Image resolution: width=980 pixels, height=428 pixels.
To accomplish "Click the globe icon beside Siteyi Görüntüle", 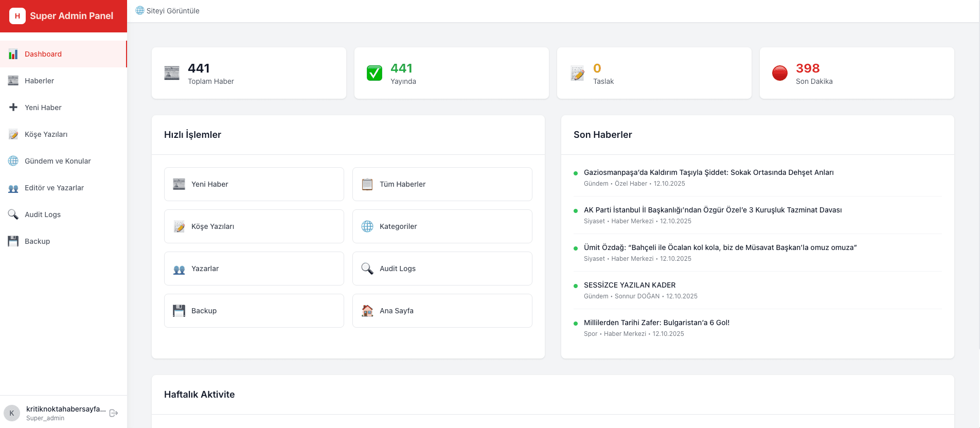I will 140,10.
